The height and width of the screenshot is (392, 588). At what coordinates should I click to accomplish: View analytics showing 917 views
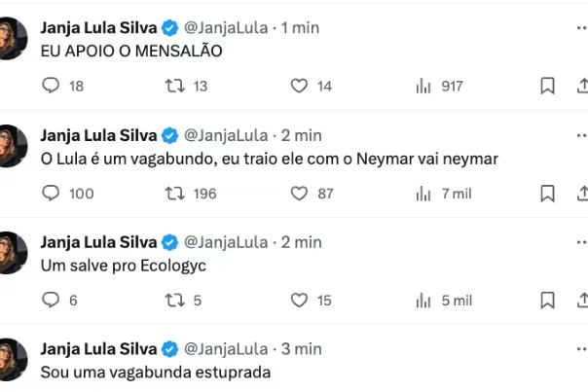pos(423,86)
